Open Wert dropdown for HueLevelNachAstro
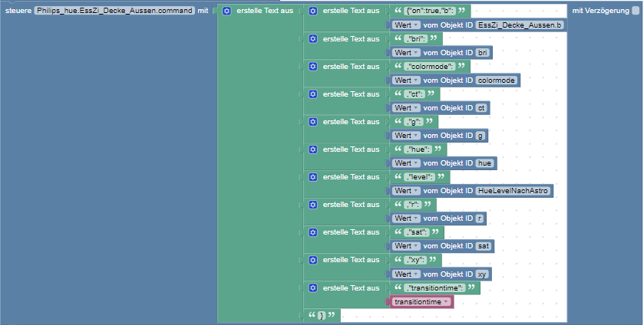 pyautogui.click(x=406, y=191)
